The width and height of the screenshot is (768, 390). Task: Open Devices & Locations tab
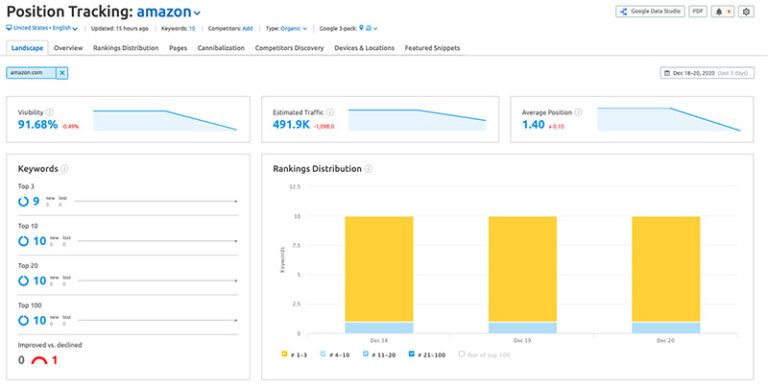[364, 48]
